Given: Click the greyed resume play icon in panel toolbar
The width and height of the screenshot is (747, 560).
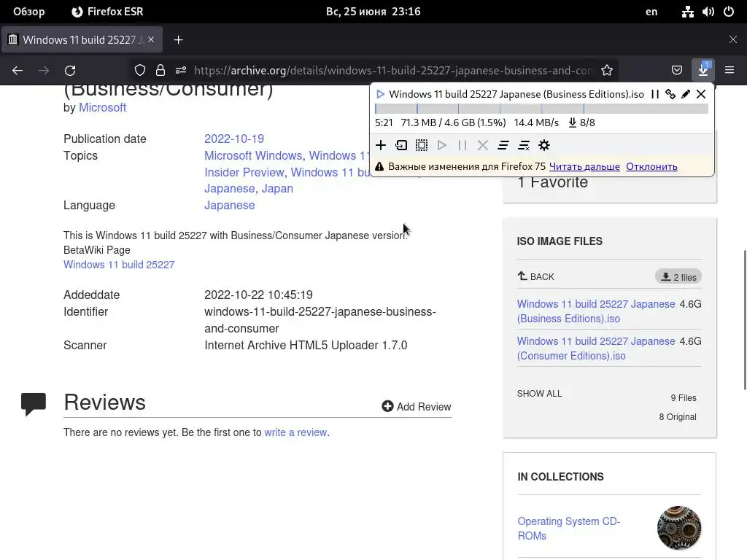Looking at the screenshot, I should point(442,145).
